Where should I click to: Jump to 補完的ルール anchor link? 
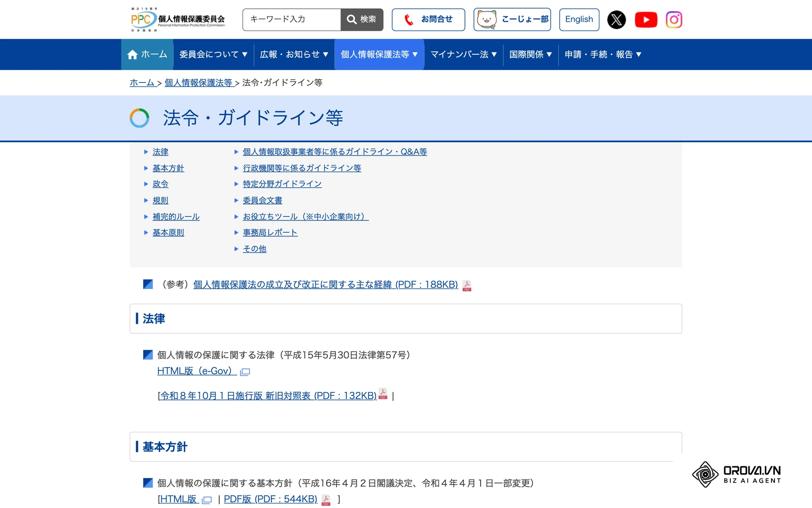pos(176,216)
